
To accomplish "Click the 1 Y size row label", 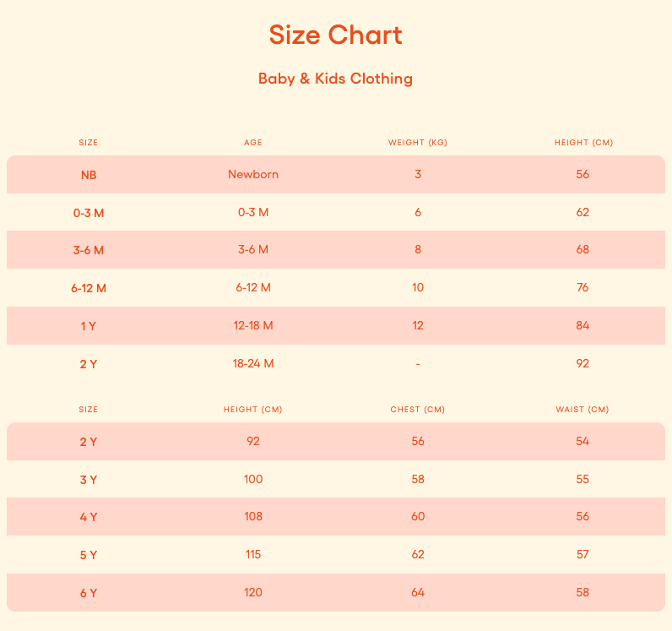I will coord(89,326).
